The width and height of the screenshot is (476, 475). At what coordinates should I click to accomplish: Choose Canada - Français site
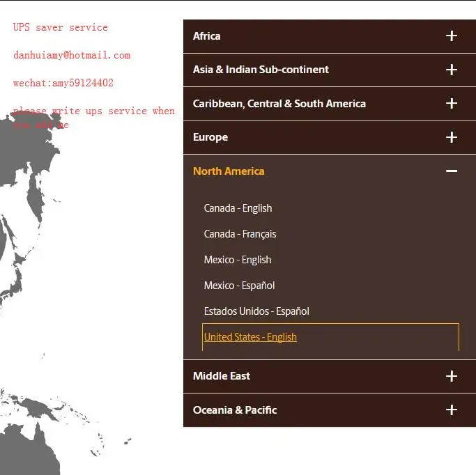tap(240, 234)
